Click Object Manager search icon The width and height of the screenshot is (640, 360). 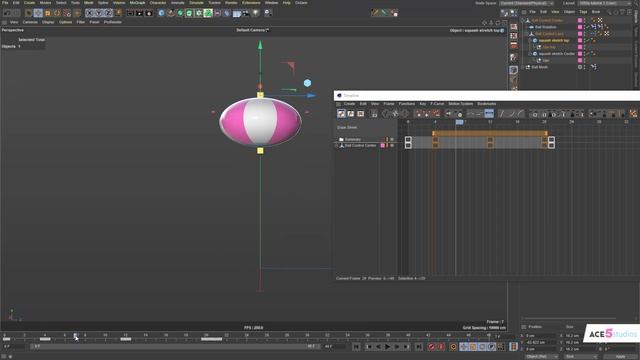pyautogui.click(x=609, y=12)
